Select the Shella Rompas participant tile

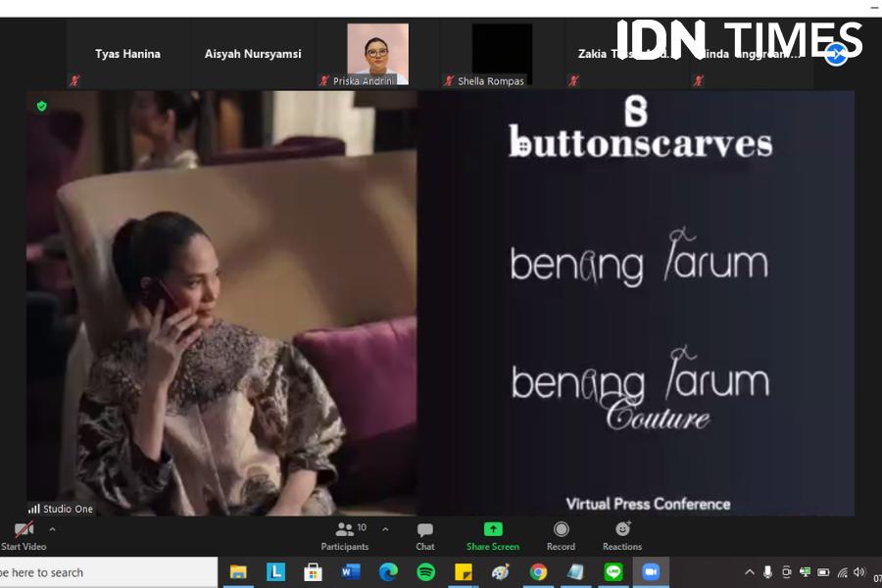(x=503, y=54)
